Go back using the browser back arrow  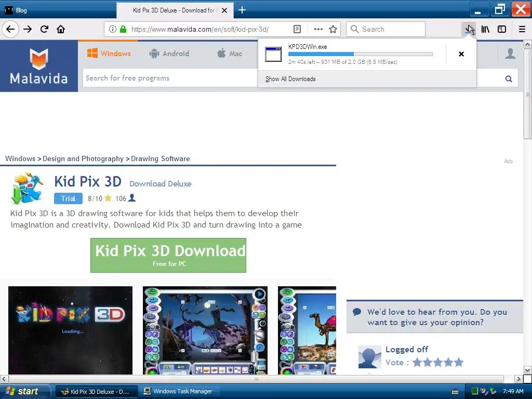[10, 29]
